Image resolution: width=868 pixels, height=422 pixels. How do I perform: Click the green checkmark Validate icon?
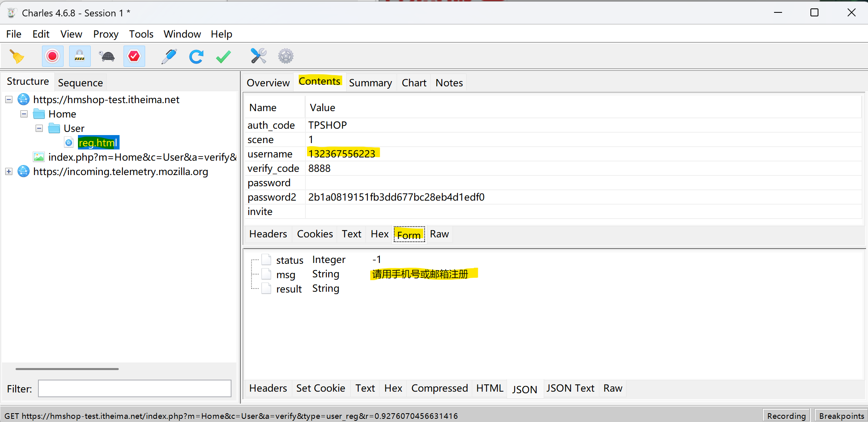[223, 56]
